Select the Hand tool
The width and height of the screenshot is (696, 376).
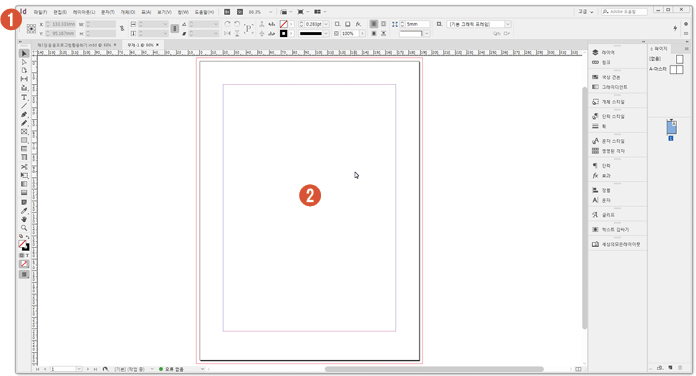point(24,219)
